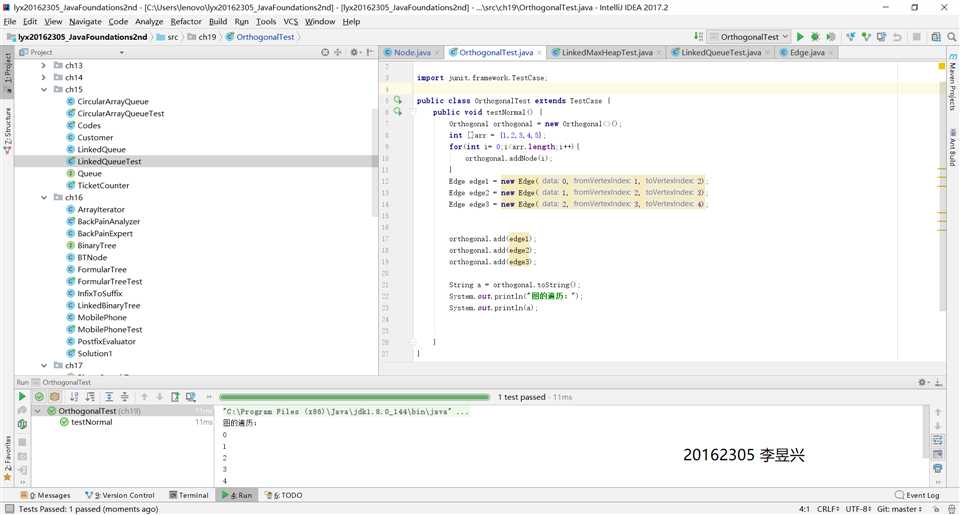The width and height of the screenshot is (960, 515).
Task: Toggle alphabetical sorting of test results
Action: click(x=74, y=397)
